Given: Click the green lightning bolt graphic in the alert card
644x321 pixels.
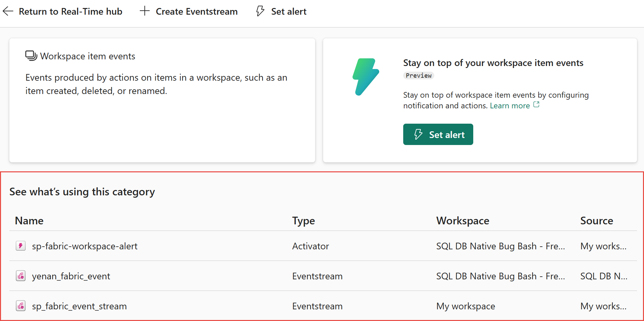Looking at the screenshot, I should (x=366, y=77).
